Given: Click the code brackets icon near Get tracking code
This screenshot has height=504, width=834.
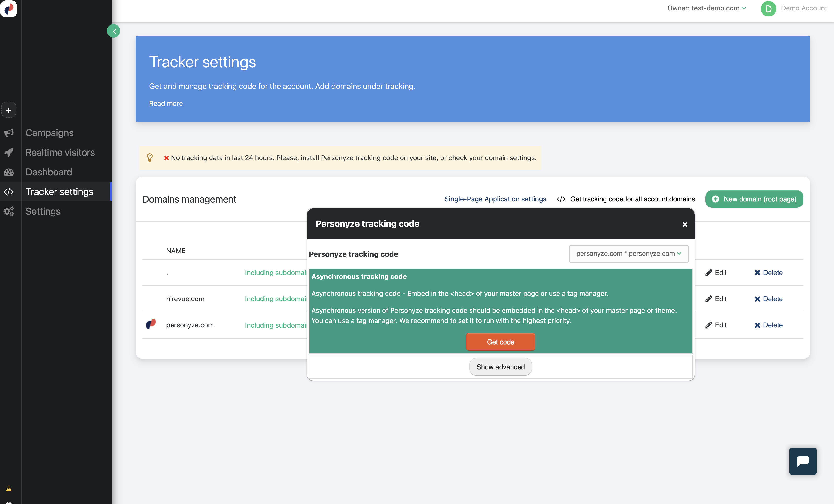Looking at the screenshot, I should click(x=561, y=199).
